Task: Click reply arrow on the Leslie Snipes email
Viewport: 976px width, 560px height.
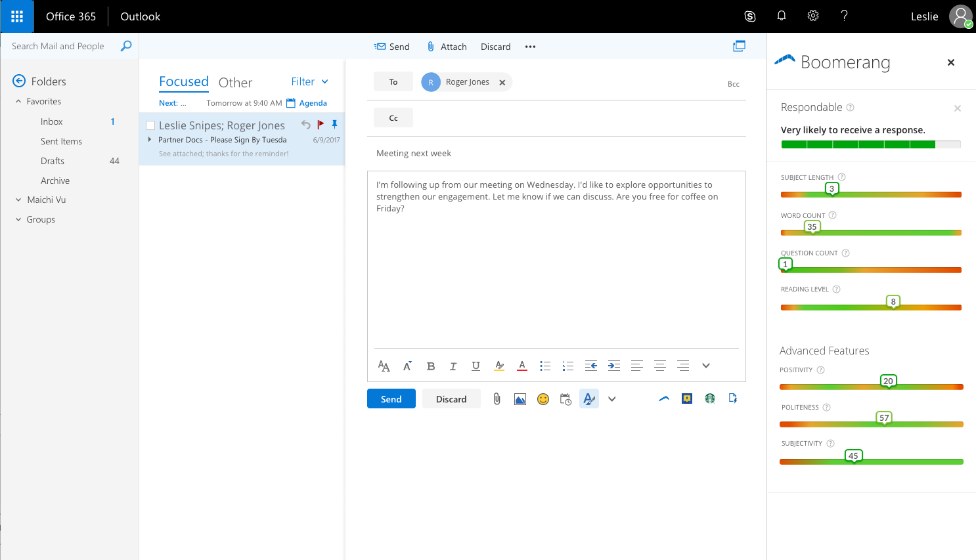Action: 305,124
